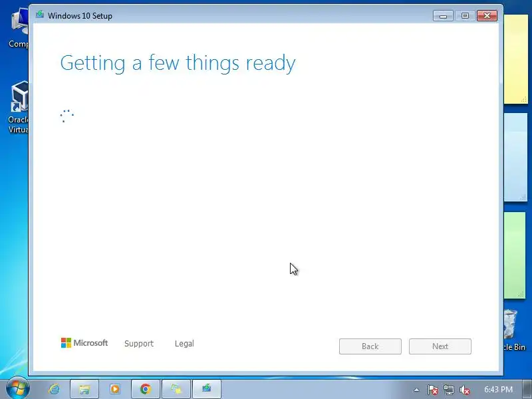Launch Internet Explorer from the taskbar
The image size is (532, 399).
click(x=54, y=389)
